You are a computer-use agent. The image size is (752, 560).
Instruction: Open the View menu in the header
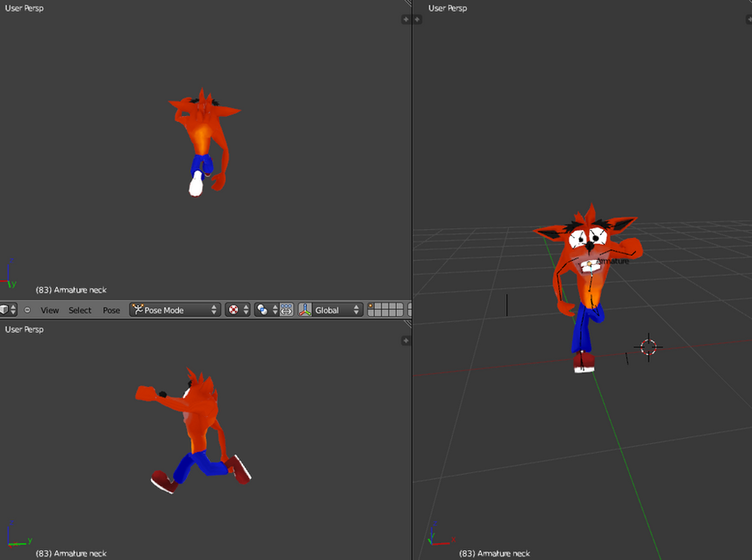click(49, 310)
